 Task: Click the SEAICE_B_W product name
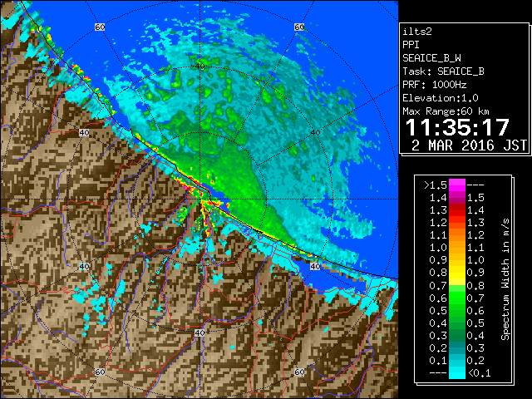431,58
